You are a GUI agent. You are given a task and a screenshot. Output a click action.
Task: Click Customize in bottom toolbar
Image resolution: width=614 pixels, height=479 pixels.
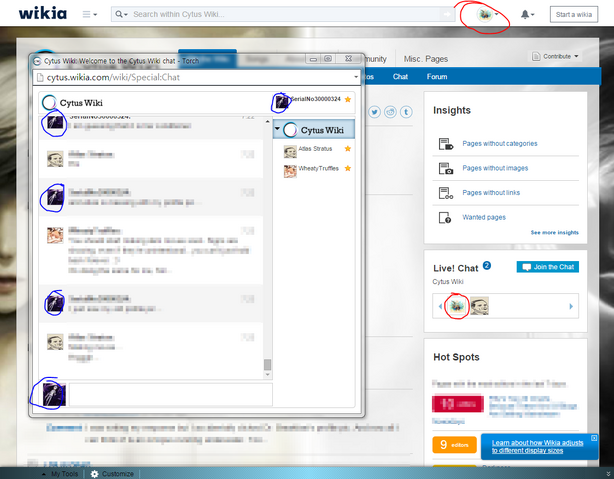coord(112,474)
